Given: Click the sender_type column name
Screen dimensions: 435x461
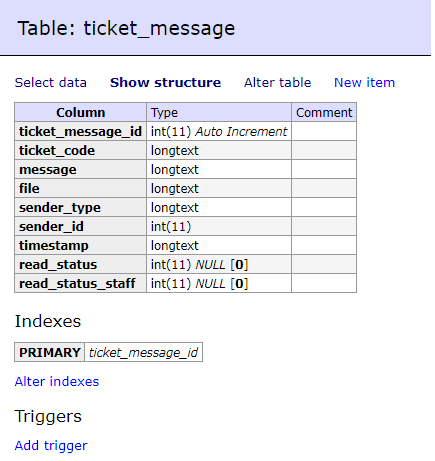Looking at the screenshot, I should point(60,207).
